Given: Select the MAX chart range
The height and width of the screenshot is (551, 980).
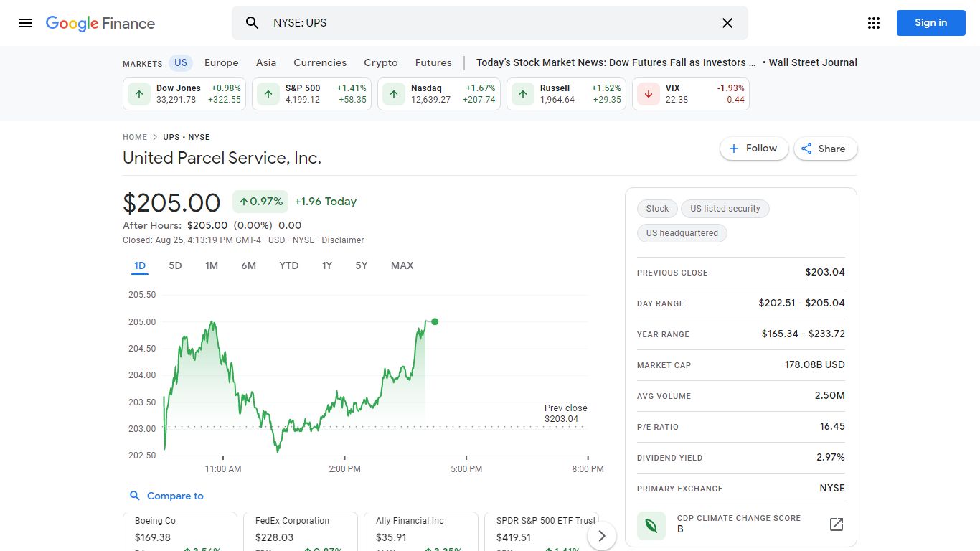Looking at the screenshot, I should [x=402, y=265].
